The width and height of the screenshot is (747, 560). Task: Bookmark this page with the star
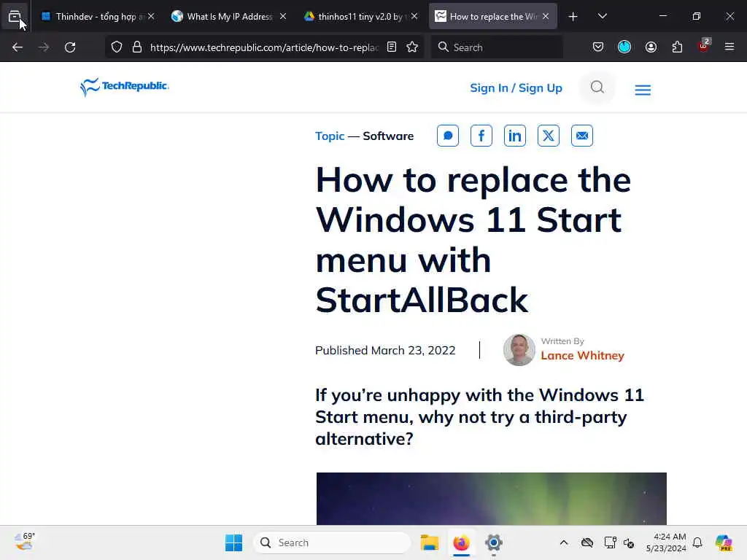click(x=413, y=47)
